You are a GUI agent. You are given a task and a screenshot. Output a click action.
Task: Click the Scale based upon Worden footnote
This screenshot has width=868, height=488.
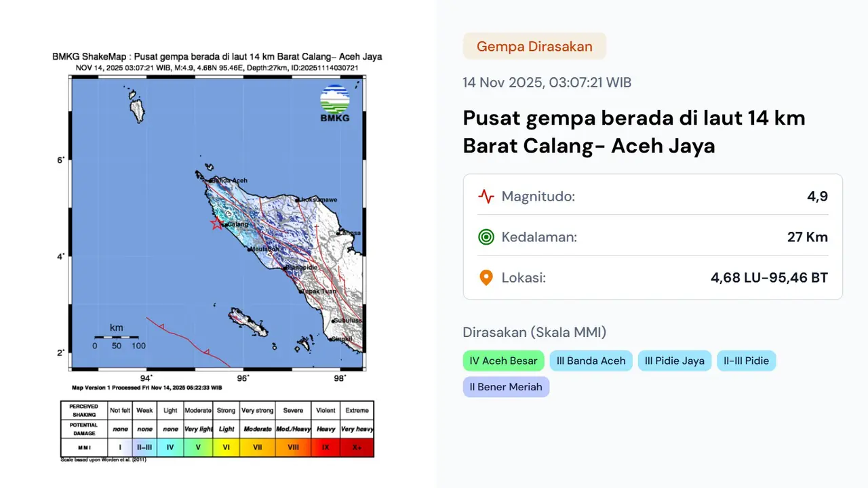coord(104,460)
